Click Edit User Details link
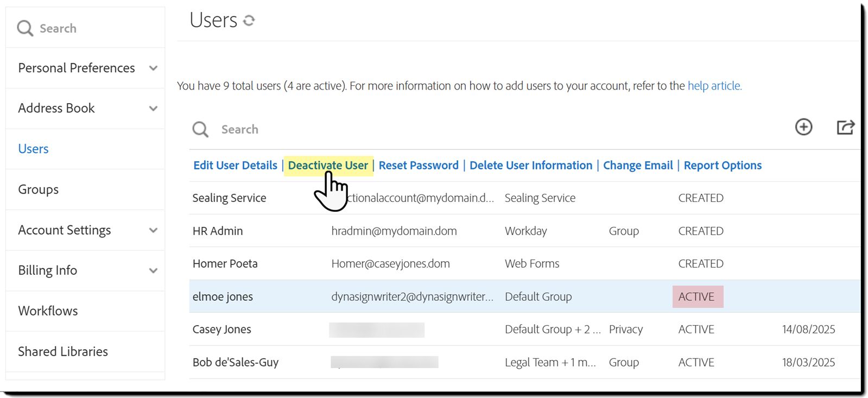 [235, 166]
